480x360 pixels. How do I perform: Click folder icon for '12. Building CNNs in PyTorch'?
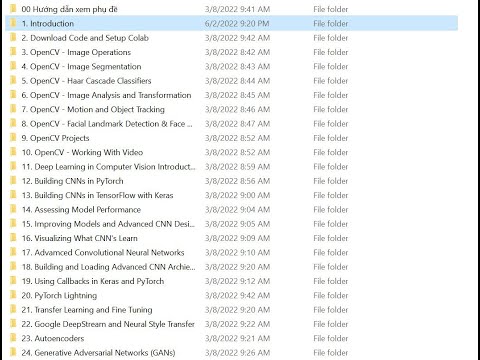(13, 180)
